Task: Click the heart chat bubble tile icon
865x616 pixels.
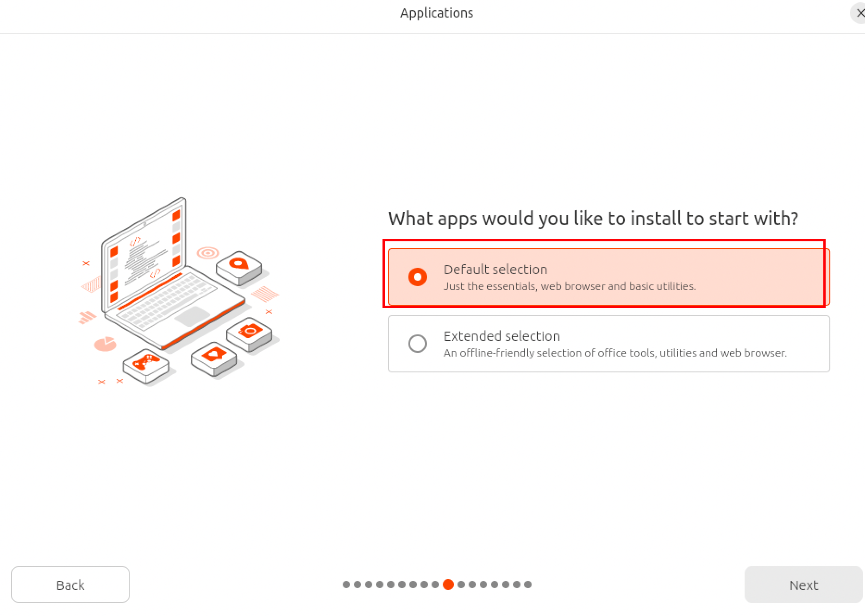Action: (x=214, y=358)
